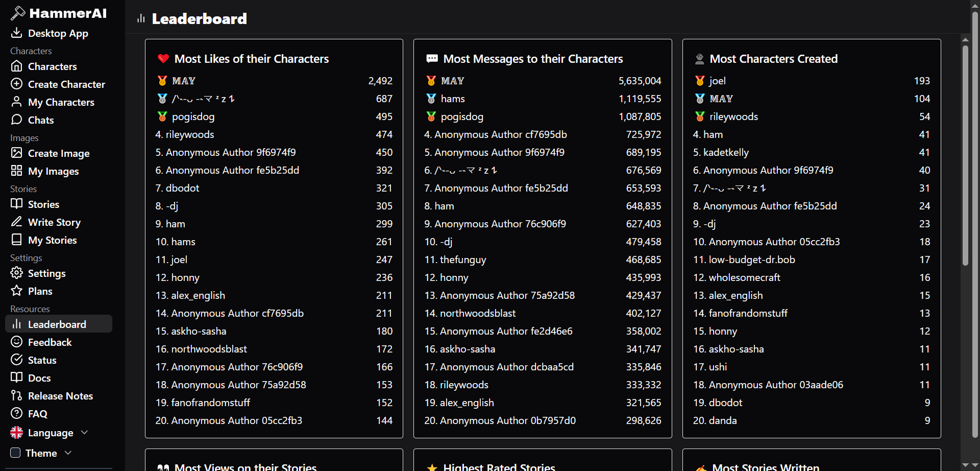Expand the Theme dropdown chevron

click(x=68, y=453)
